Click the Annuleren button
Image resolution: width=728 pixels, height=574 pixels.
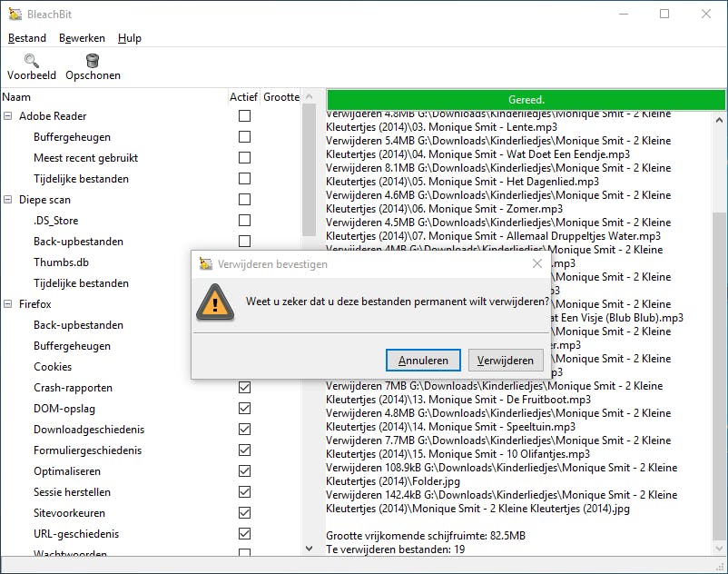click(423, 361)
